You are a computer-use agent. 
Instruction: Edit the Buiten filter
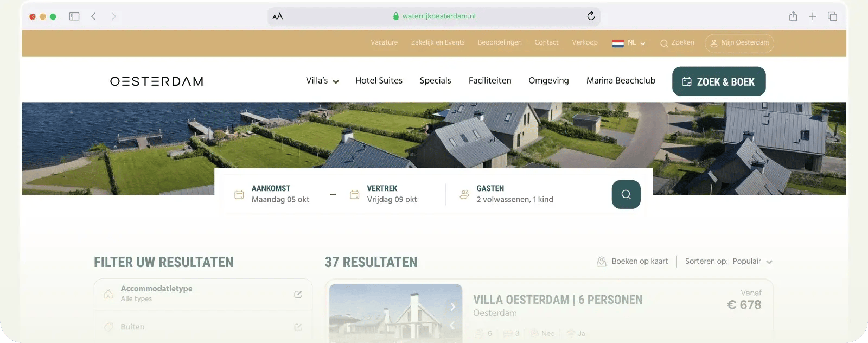pyautogui.click(x=298, y=327)
